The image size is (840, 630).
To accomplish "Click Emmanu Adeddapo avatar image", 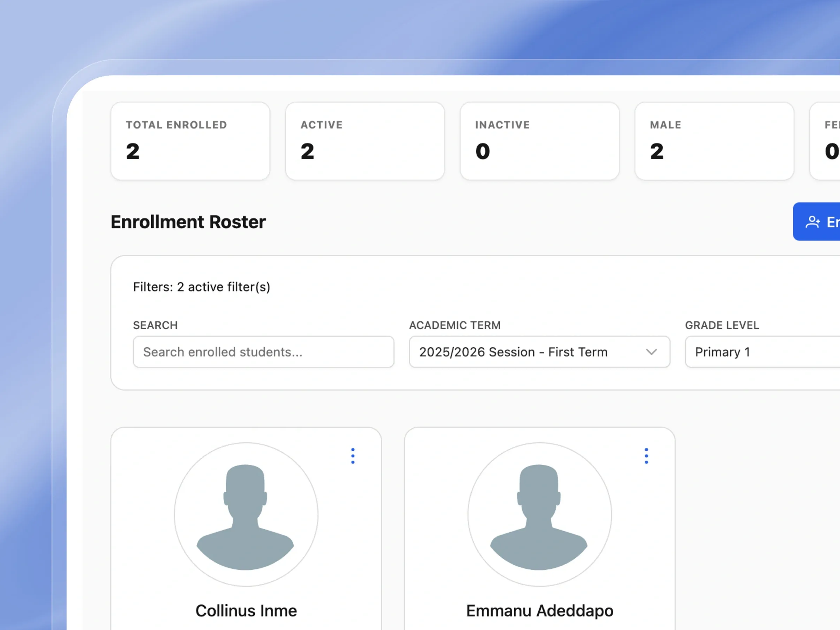I will [x=540, y=514].
